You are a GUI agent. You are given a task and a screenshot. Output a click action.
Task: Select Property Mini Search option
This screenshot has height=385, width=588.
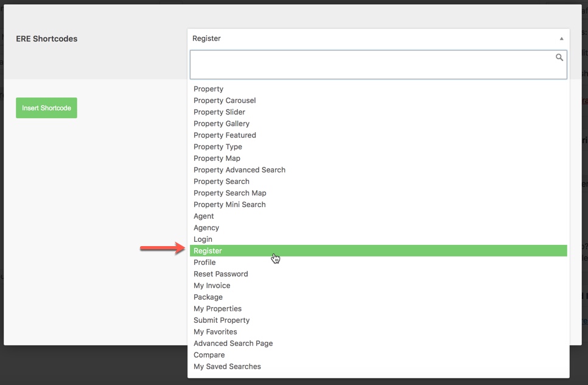379,205
